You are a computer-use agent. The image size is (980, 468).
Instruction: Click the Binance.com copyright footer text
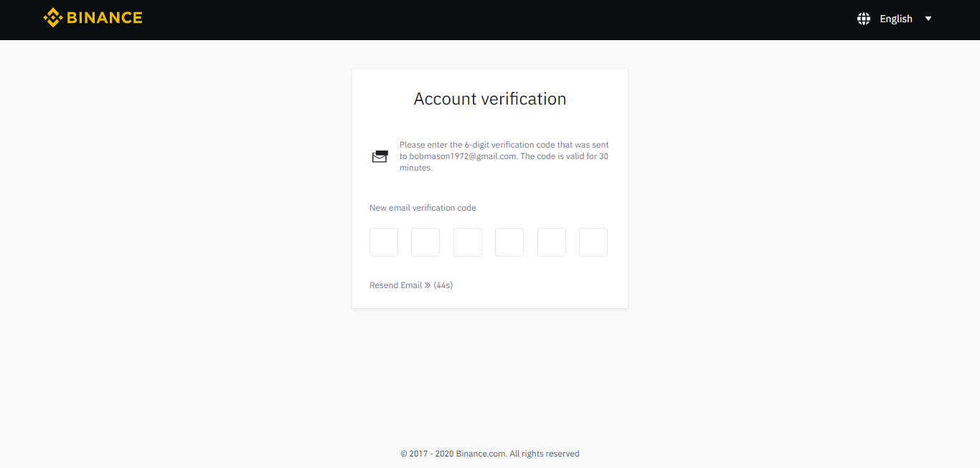[x=490, y=454]
